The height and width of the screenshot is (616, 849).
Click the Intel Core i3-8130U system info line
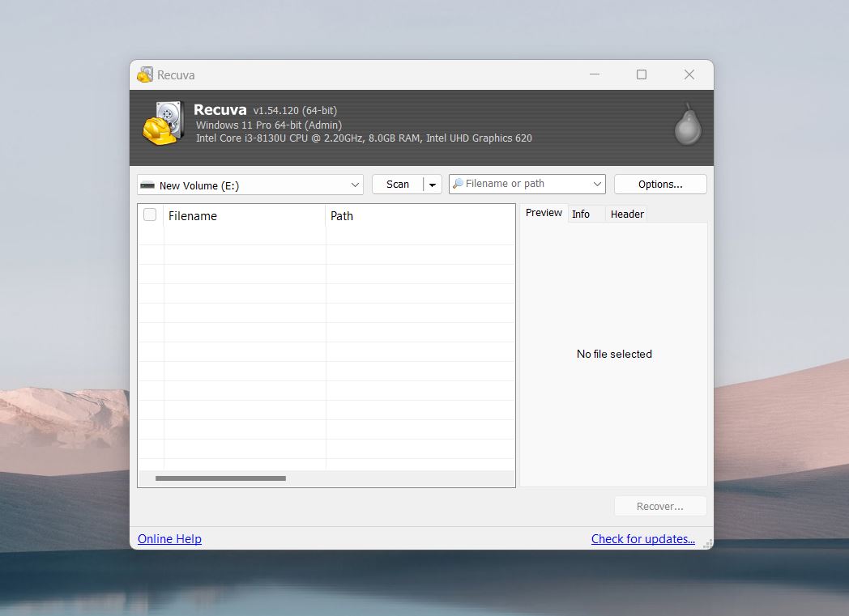tap(364, 138)
